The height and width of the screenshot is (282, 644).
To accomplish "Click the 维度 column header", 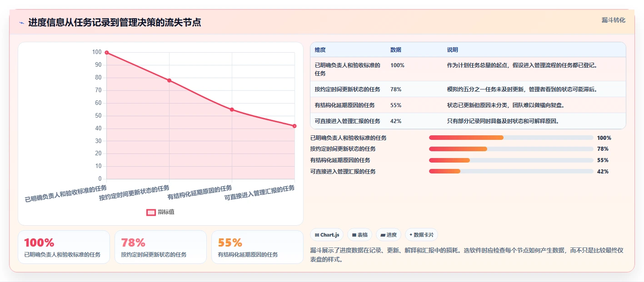I will click(x=320, y=50).
